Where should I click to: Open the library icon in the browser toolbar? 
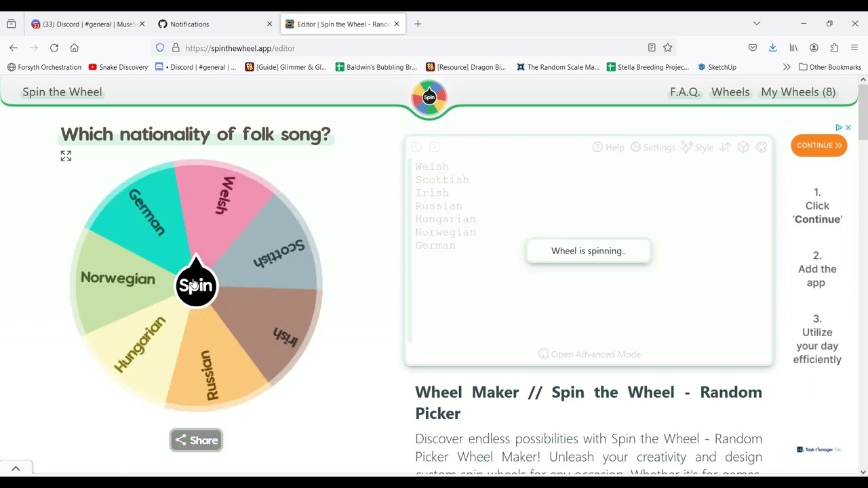coord(793,48)
